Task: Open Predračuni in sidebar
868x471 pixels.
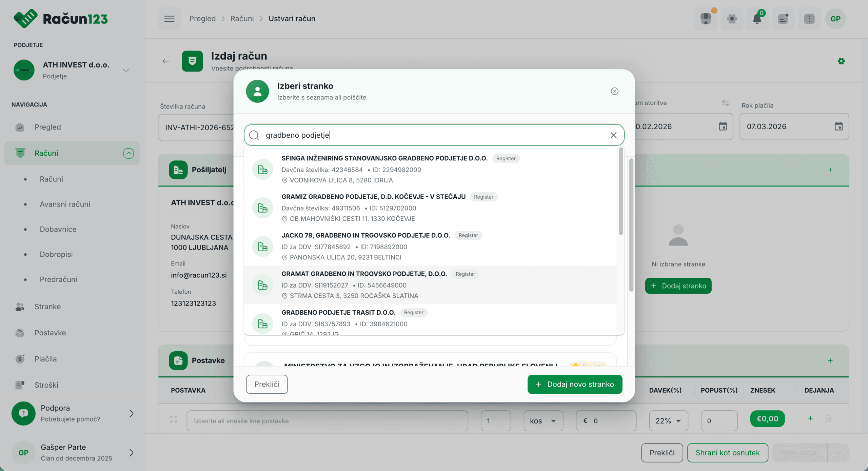Action: pos(58,279)
